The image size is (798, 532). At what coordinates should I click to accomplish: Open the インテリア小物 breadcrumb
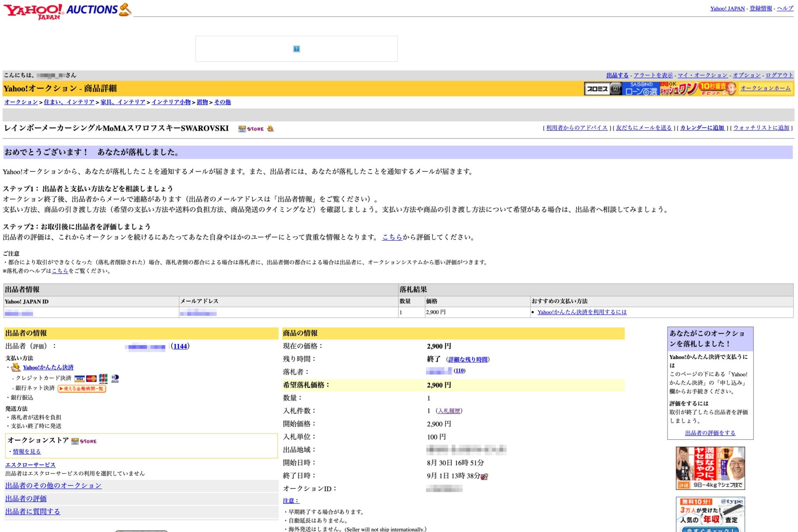click(171, 102)
